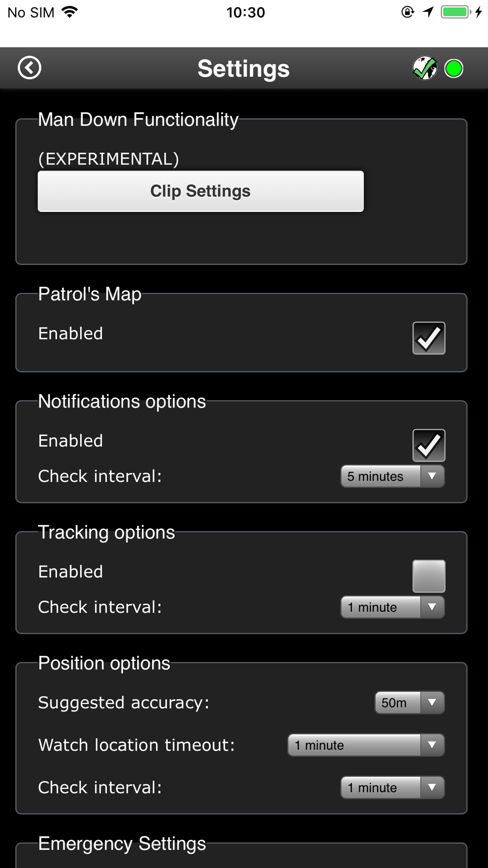Tap the Wi-Fi icon in status bar
This screenshot has height=868, width=488.
point(70,12)
